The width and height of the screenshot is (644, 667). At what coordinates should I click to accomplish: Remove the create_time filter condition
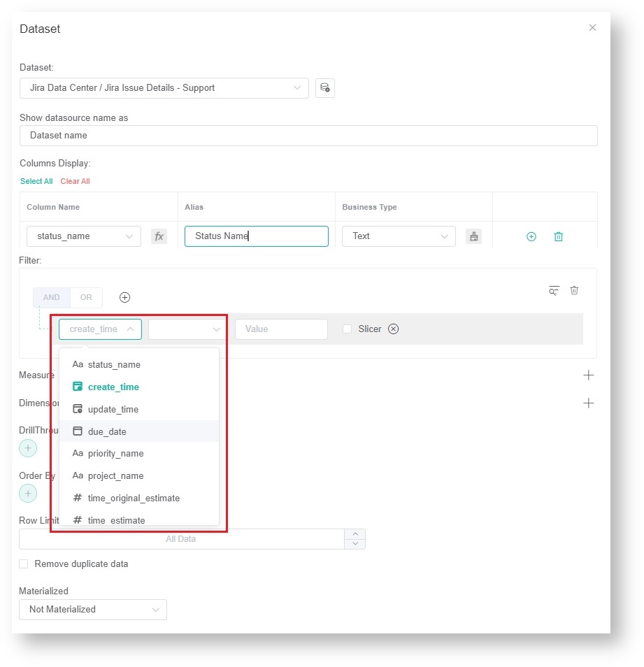(393, 329)
